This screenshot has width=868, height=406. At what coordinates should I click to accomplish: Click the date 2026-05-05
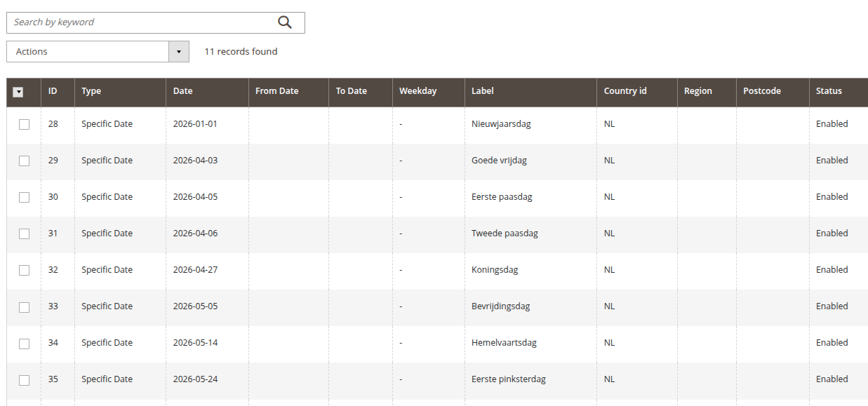tap(195, 306)
